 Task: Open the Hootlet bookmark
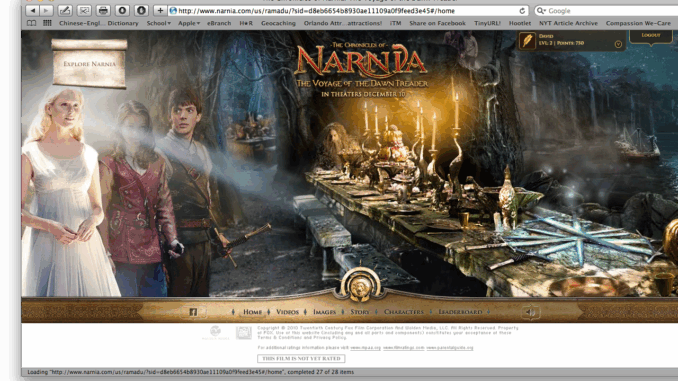pyautogui.click(x=519, y=23)
